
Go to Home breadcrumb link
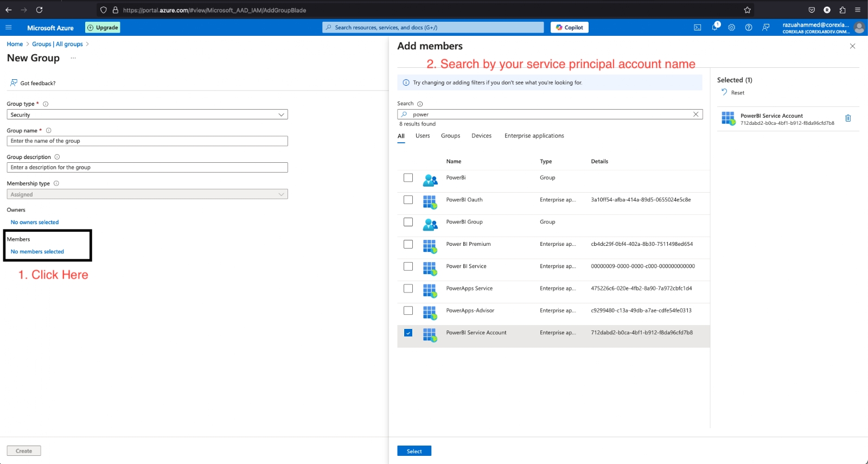15,44
